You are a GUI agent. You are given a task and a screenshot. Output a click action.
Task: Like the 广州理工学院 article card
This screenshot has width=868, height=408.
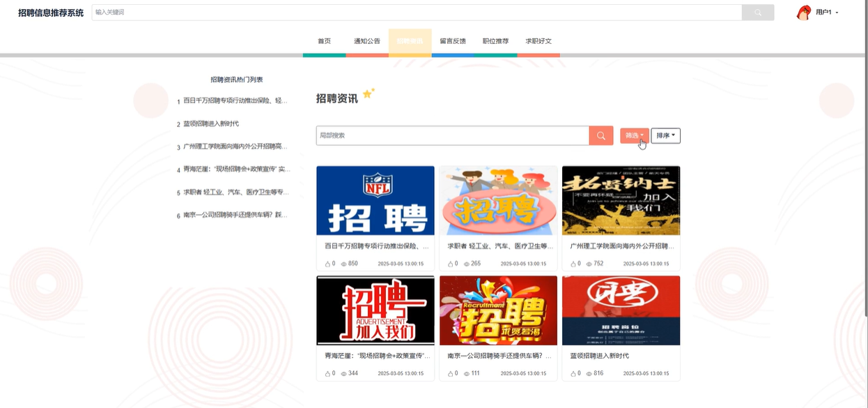573,264
